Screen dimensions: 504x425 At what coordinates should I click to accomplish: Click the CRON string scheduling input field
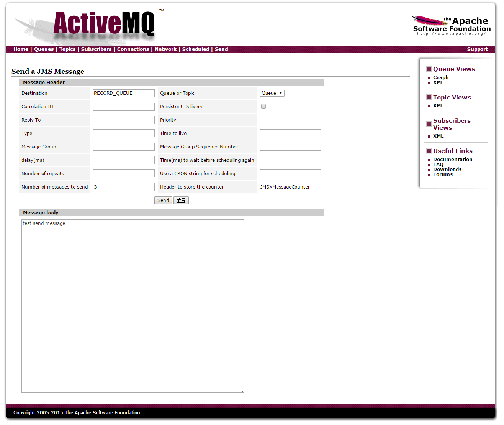pyautogui.click(x=290, y=173)
